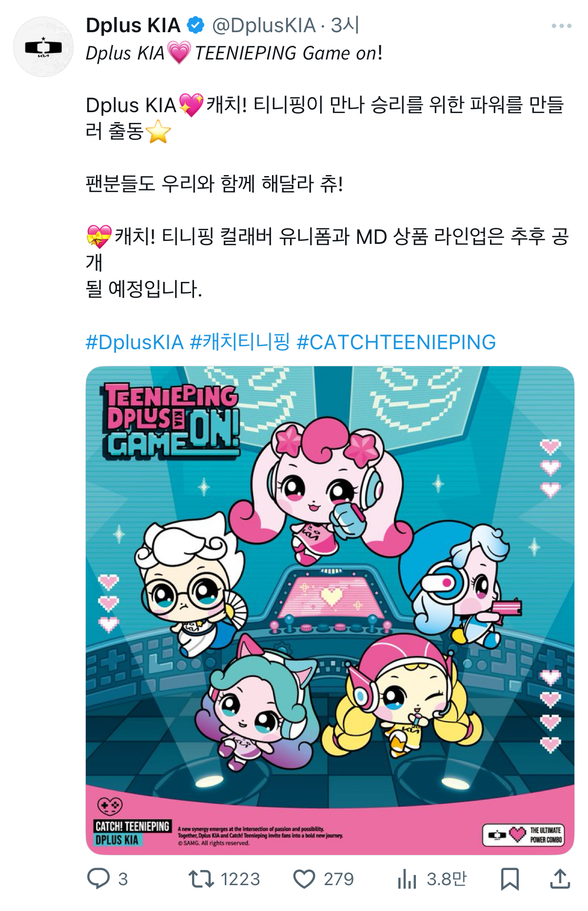
Task: Open the #DplusKIA hashtag
Action: click(135, 342)
